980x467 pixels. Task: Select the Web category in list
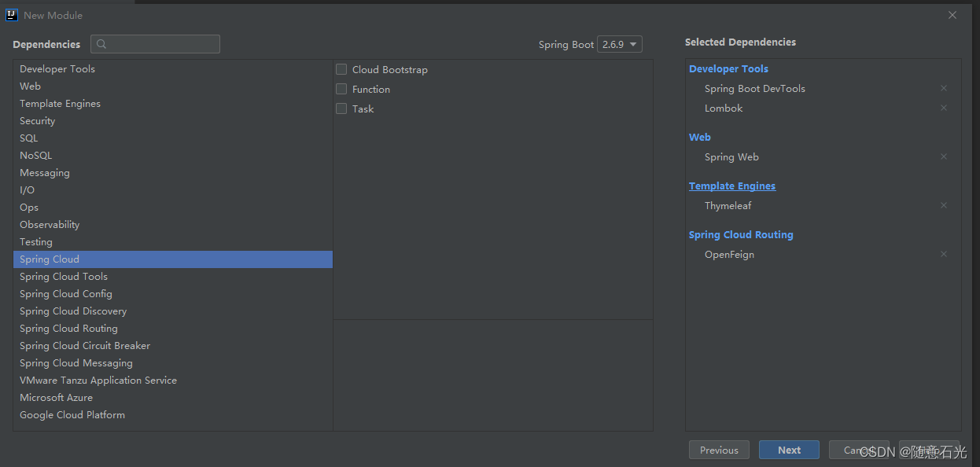(x=173, y=86)
